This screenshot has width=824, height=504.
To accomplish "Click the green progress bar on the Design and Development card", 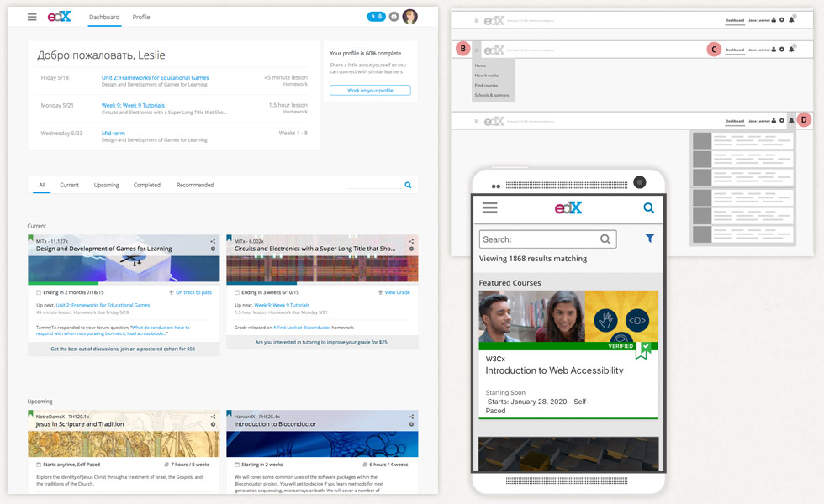I will [x=63, y=284].
